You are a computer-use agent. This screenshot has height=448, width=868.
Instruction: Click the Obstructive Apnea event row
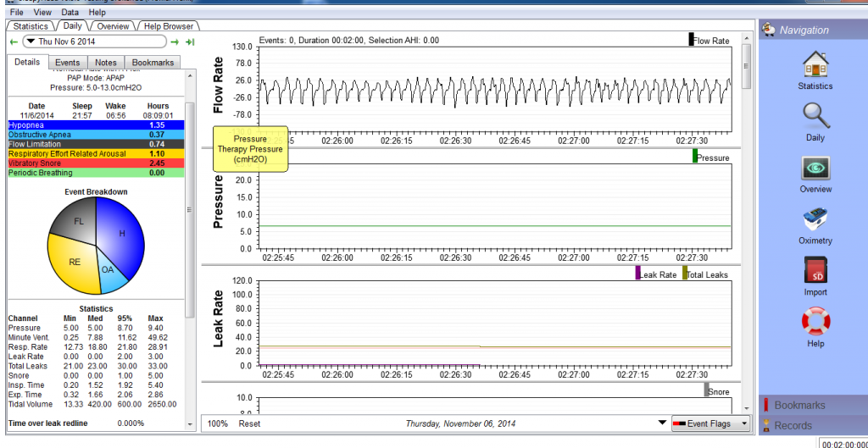click(x=95, y=135)
